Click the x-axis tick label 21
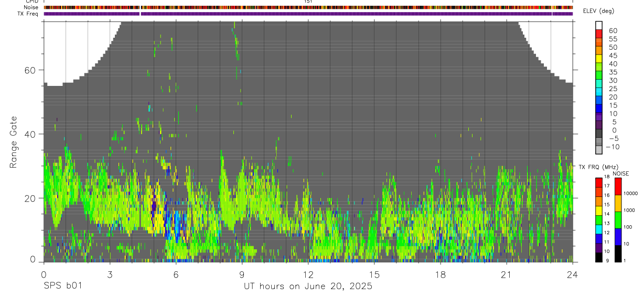This screenshot has width=644, height=297. pos(507,274)
